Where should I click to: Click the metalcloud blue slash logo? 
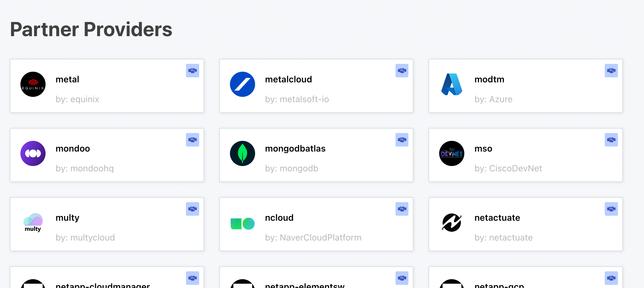click(243, 84)
